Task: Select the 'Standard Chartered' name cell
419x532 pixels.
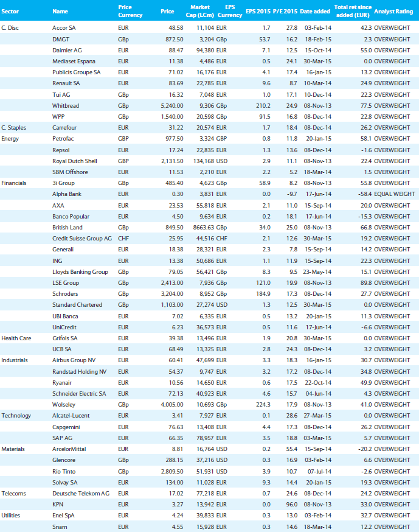Action: (77, 305)
